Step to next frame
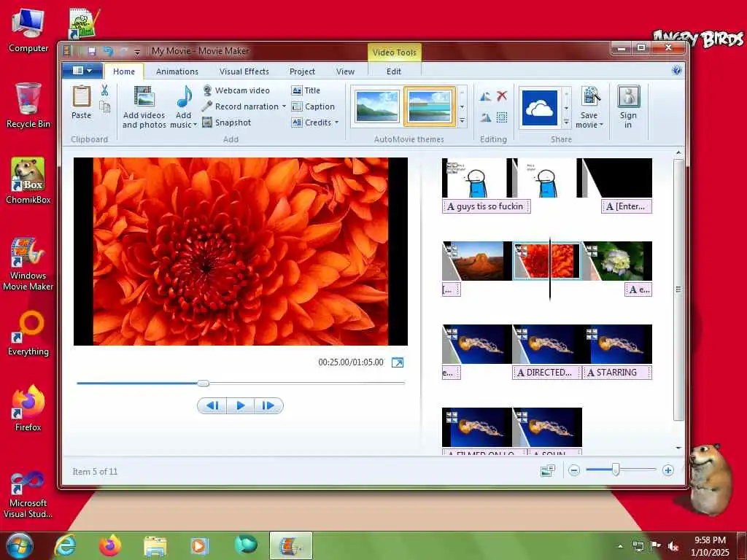Viewport: 747px width, 560px height. (268, 405)
